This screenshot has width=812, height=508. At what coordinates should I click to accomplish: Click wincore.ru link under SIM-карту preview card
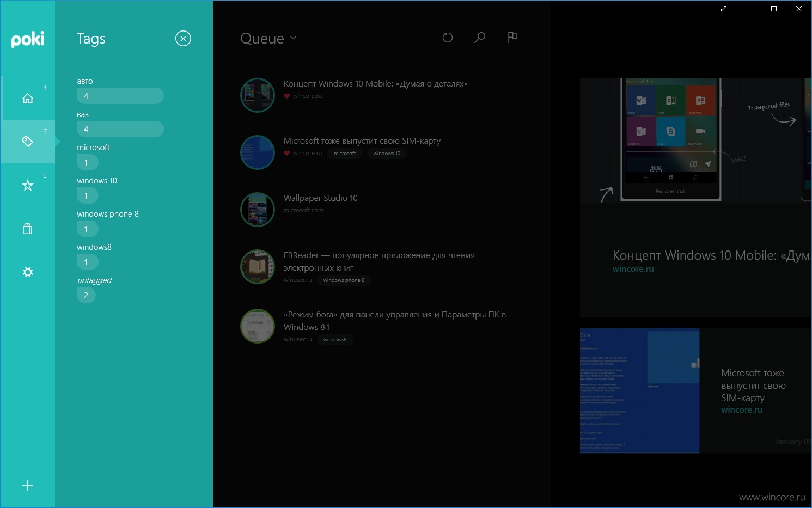tap(742, 410)
